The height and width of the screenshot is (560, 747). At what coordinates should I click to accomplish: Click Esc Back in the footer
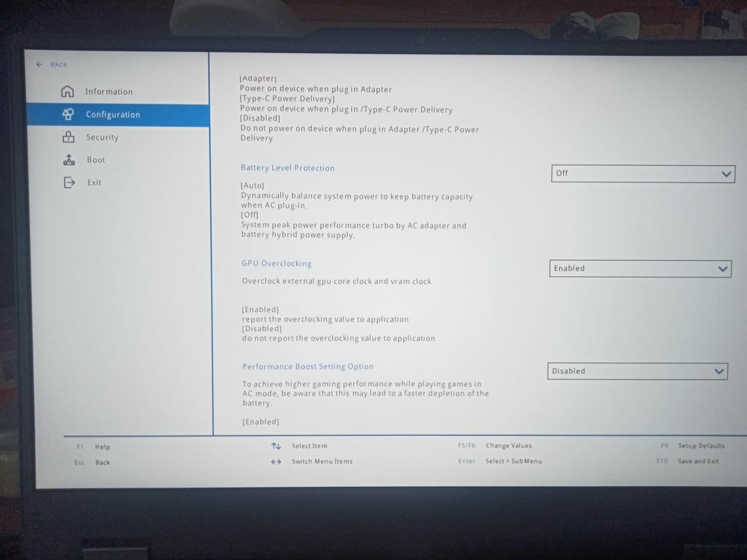pyautogui.click(x=92, y=462)
